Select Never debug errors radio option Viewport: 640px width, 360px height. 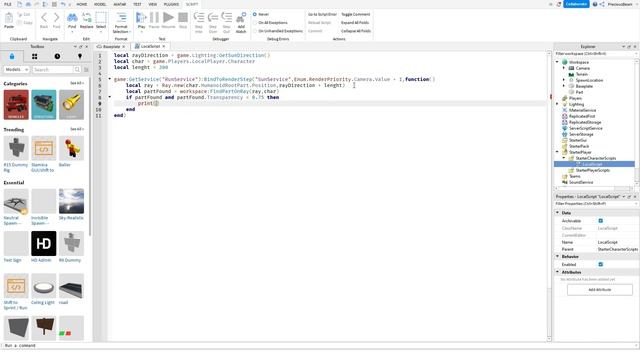[x=255, y=14]
